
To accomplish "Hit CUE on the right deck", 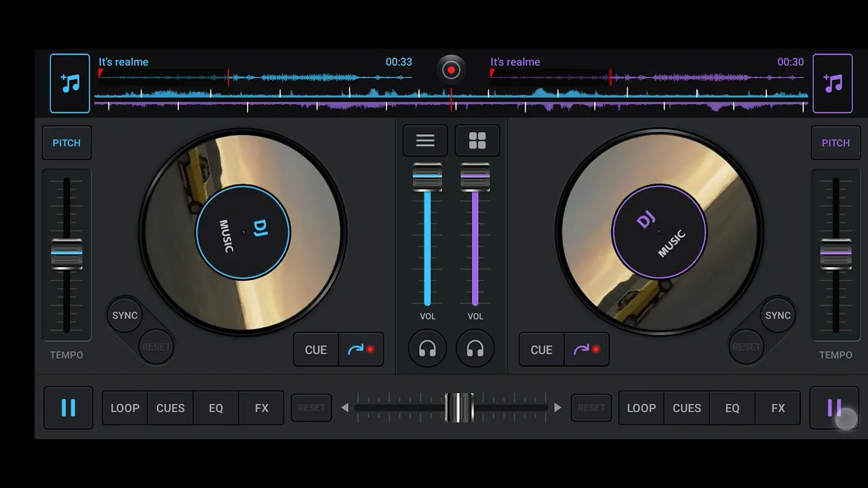I will coord(541,350).
